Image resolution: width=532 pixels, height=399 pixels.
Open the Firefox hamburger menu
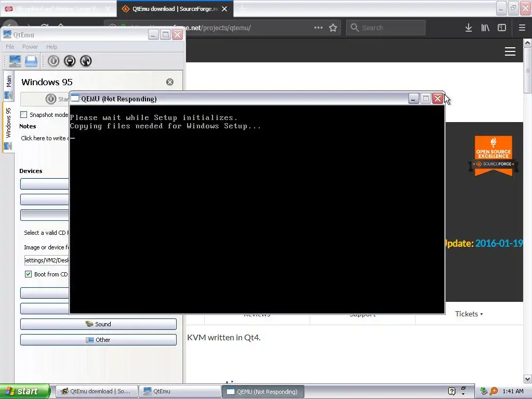tap(522, 28)
